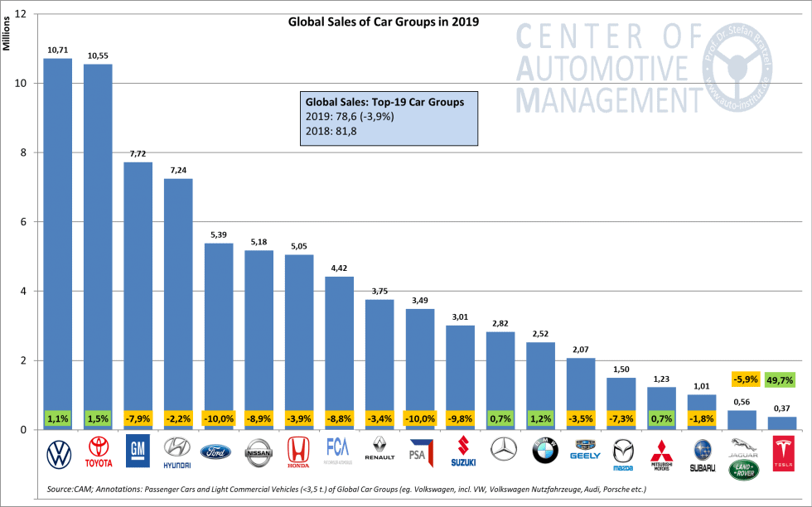Click the BMW logo
Image resolution: width=812 pixels, height=507 pixels.
(x=545, y=451)
